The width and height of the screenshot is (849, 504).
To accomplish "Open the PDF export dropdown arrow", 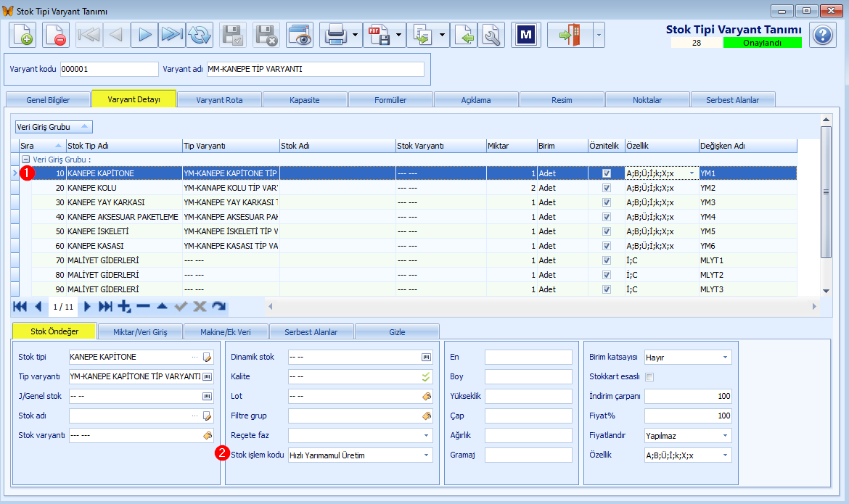I will (399, 36).
